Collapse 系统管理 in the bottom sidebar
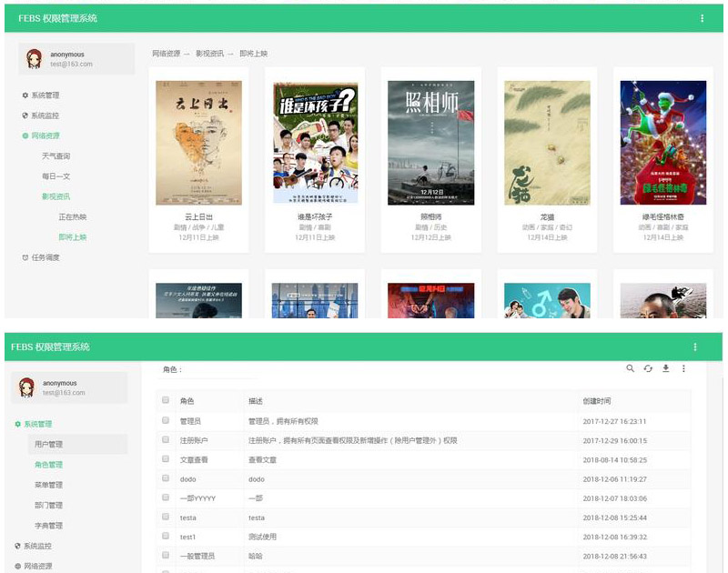The width and height of the screenshot is (728, 573). (x=37, y=424)
